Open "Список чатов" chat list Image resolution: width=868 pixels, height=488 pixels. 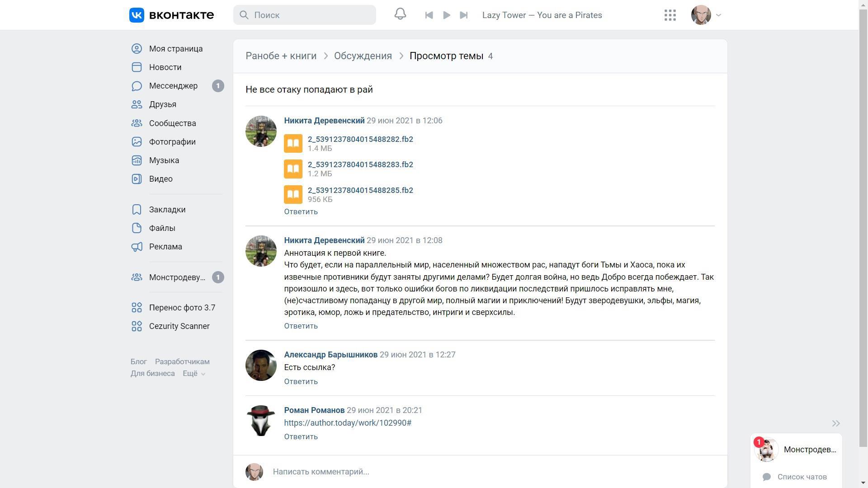pos(802,477)
